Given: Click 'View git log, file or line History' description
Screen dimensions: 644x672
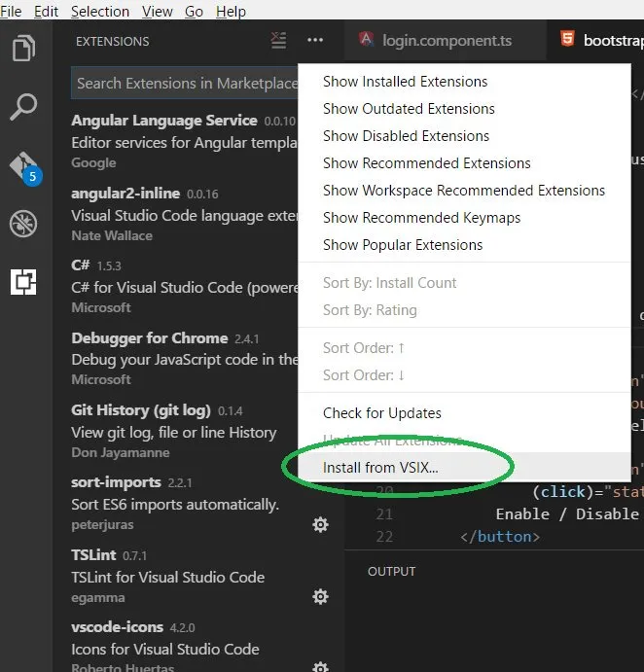Looking at the screenshot, I should coord(174,433).
